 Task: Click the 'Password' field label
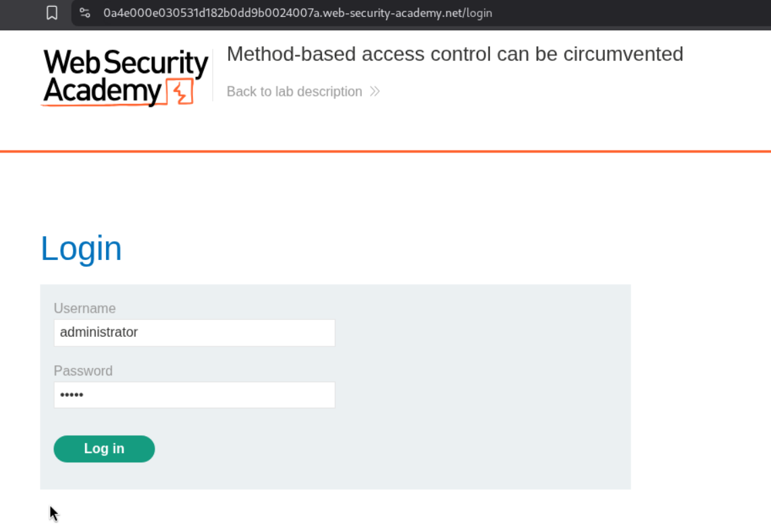(x=83, y=371)
